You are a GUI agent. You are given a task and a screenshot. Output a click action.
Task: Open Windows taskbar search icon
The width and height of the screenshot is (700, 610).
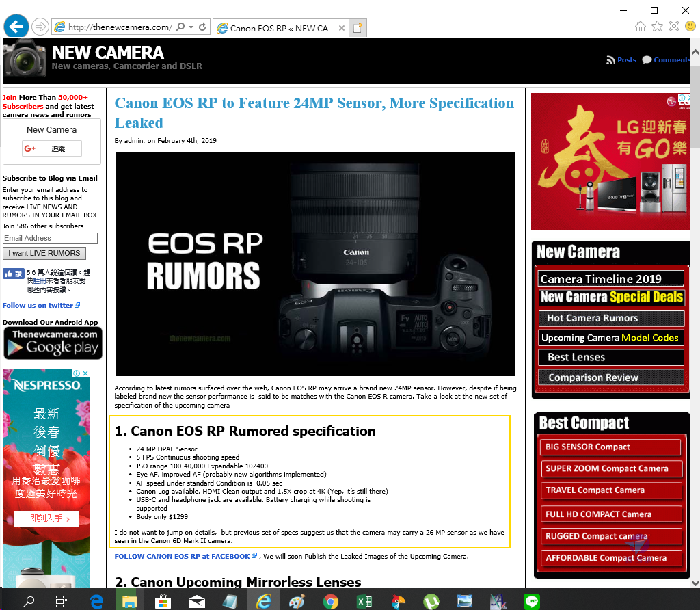pyautogui.click(x=29, y=601)
